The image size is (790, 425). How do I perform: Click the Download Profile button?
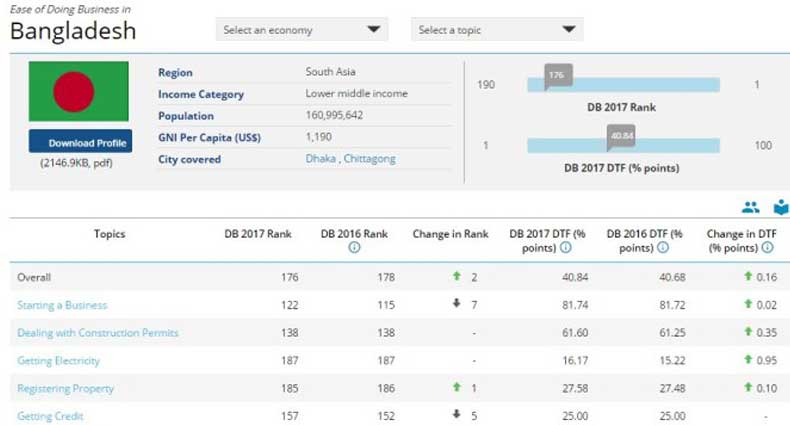pyautogui.click(x=79, y=143)
